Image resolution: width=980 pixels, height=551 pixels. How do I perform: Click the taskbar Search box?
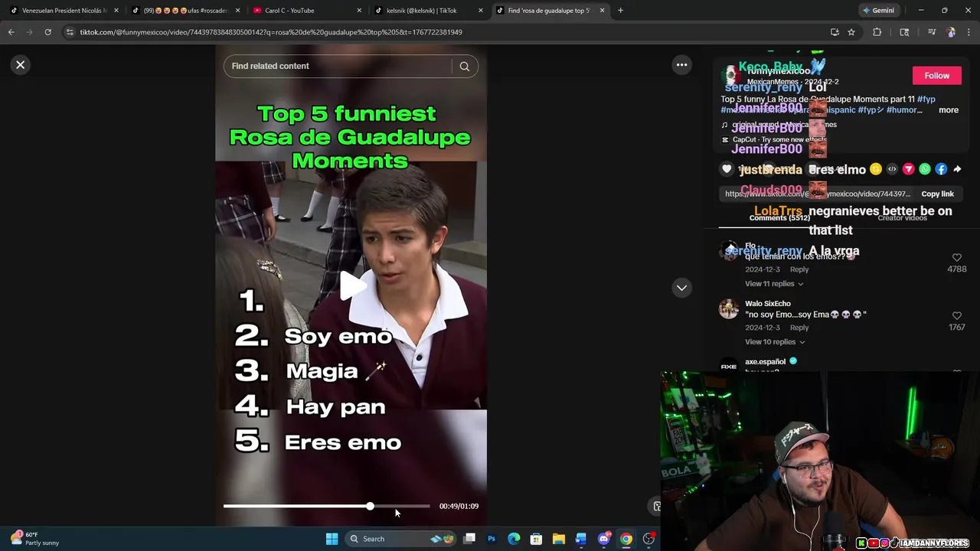tap(400, 539)
